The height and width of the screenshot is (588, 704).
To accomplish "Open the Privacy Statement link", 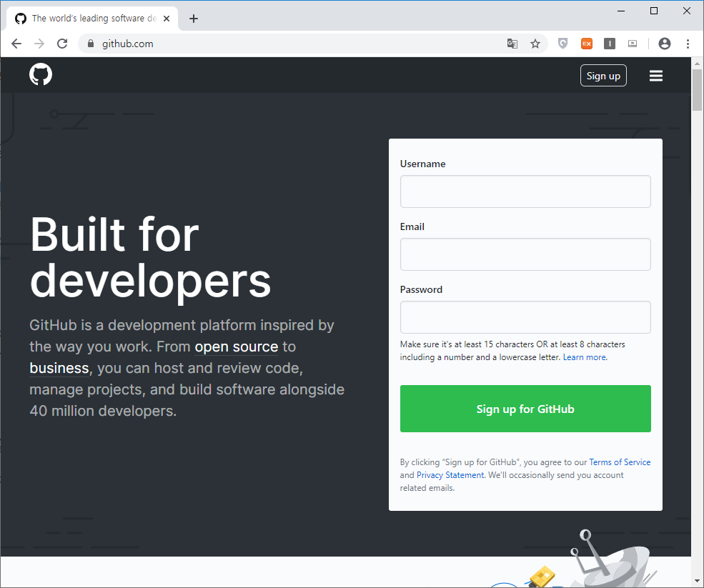I will point(450,475).
